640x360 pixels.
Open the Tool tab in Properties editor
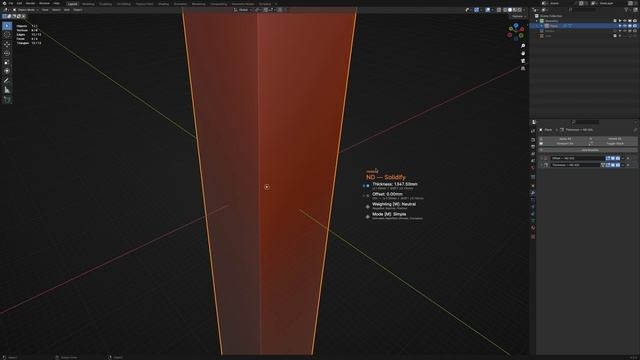[533, 131]
